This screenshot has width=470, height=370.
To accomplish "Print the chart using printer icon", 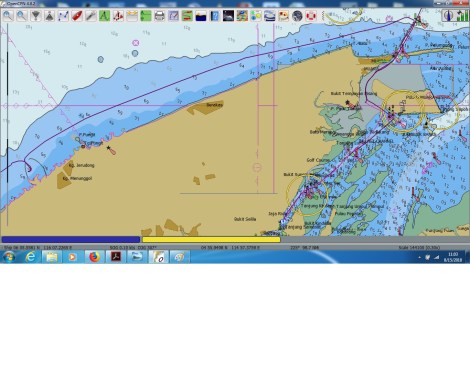I will pyautogui.click(x=159, y=16).
